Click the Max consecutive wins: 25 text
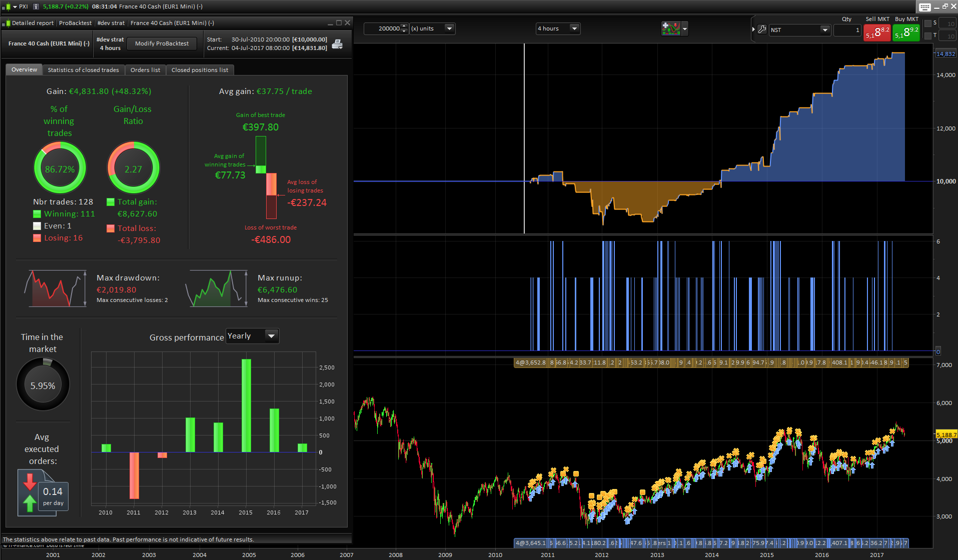The width and height of the screenshot is (958, 560). point(293,300)
